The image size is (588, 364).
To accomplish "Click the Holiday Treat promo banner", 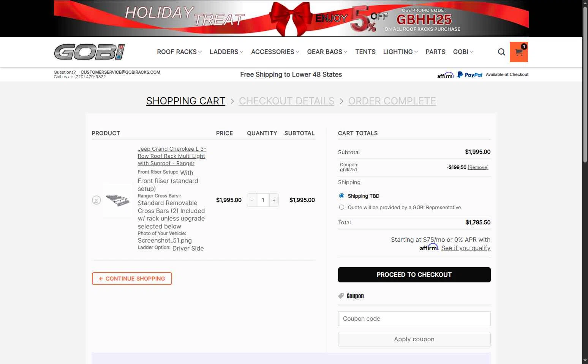I will (x=291, y=18).
